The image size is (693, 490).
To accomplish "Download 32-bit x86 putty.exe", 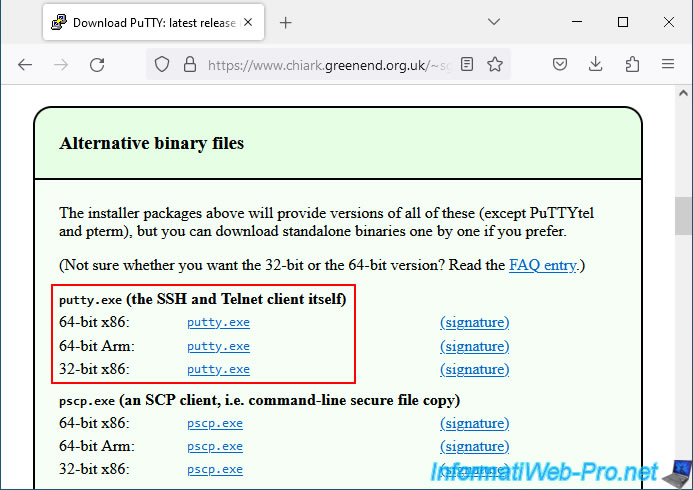I will (218, 369).
